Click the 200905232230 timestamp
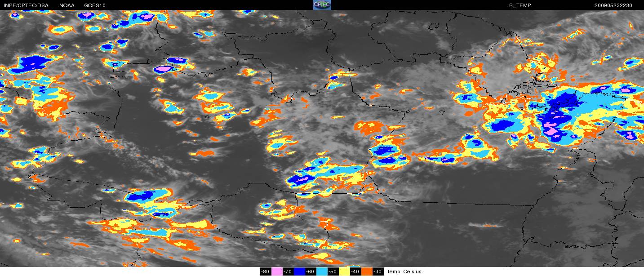The image size is (644, 276). click(613, 5)
